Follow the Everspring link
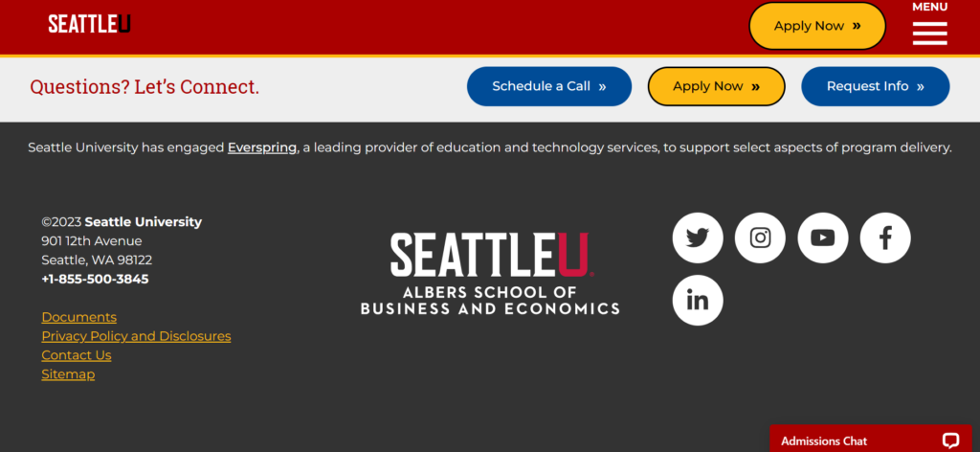The image size is (980, 452). (x=262, y=147)
